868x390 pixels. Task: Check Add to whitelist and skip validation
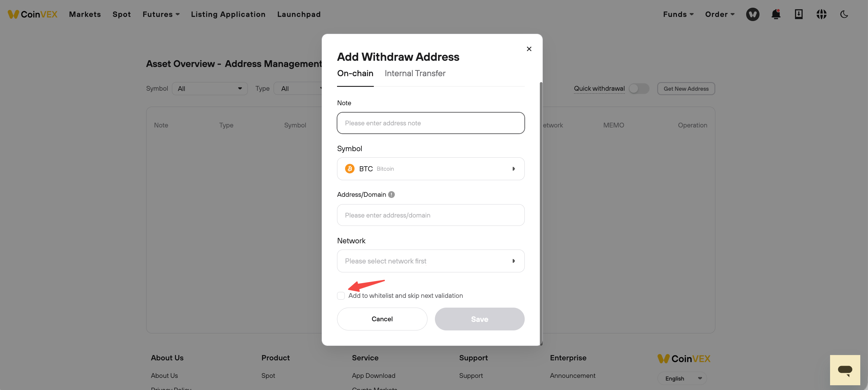pos(341,296)
